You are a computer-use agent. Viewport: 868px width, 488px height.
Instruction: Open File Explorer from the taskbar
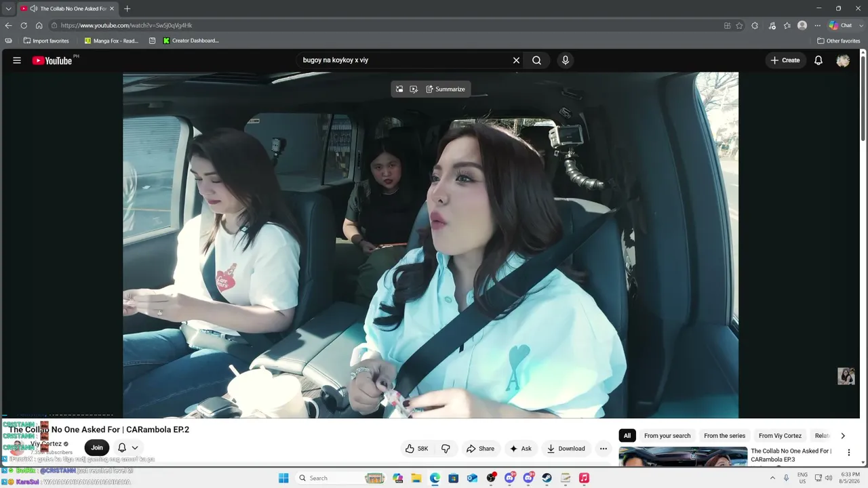click(416, 478)
